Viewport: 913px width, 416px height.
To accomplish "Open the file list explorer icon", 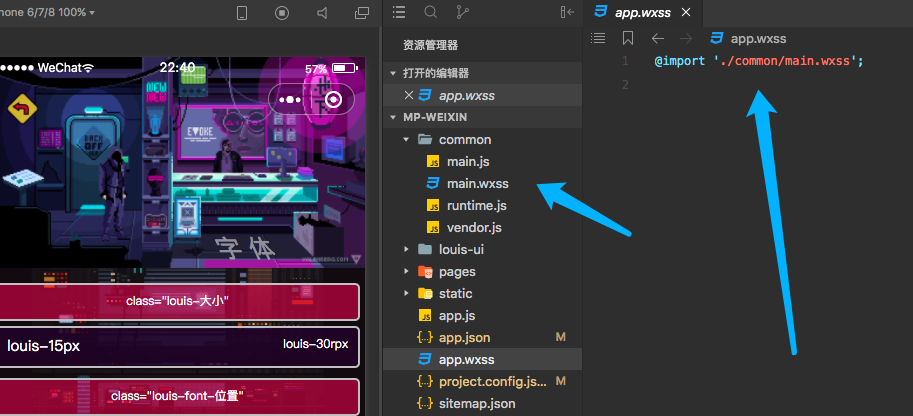I will click(399, 12).
